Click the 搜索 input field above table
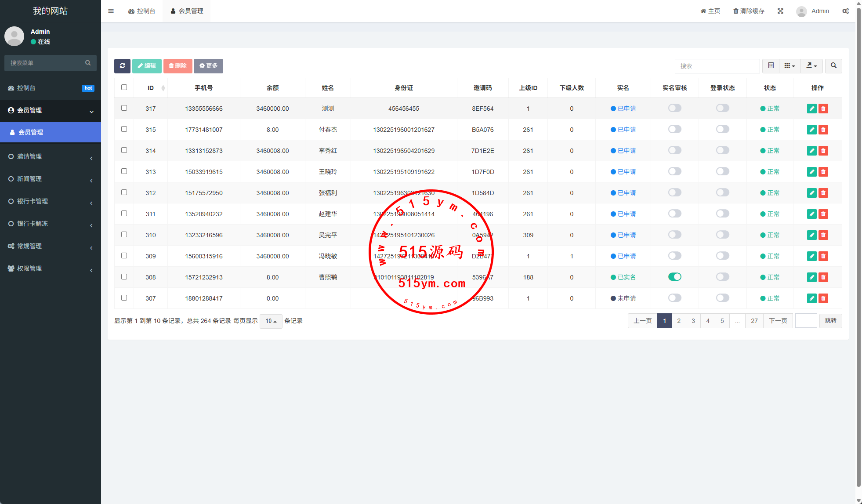Viewport: 862px width, 504px height. [x=717, y=66]
